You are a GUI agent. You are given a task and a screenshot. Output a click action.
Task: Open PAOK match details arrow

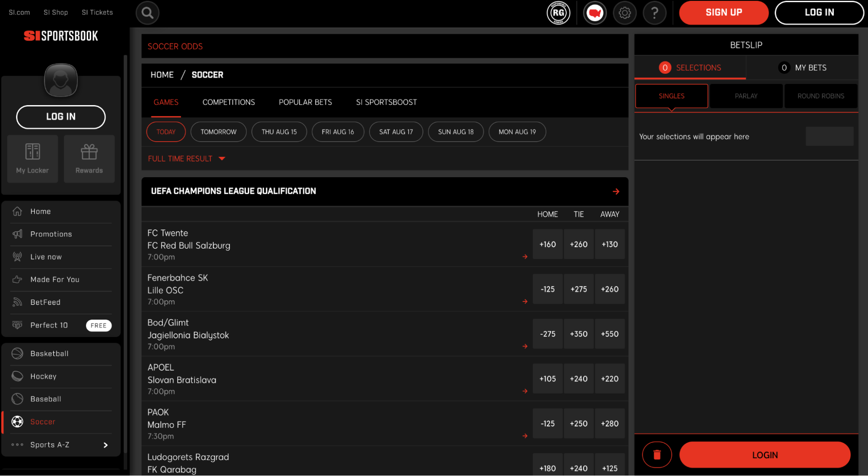(x=525, y=436)
